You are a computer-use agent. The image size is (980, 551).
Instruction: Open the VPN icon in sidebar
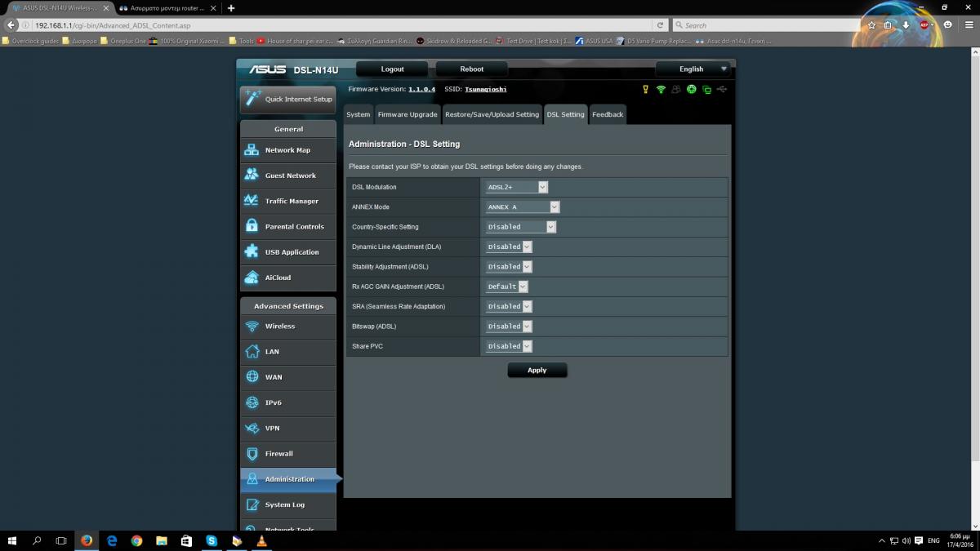252,428
